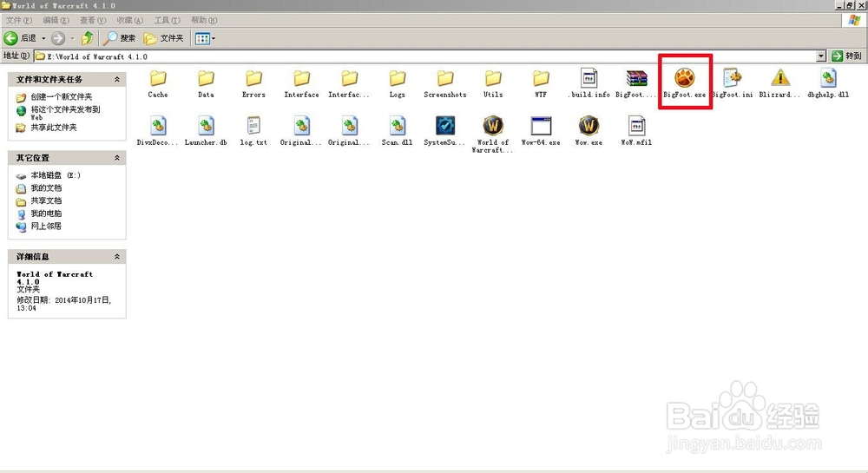Open the Views dropdown button

pyautogui.click(x=206, y=38)
